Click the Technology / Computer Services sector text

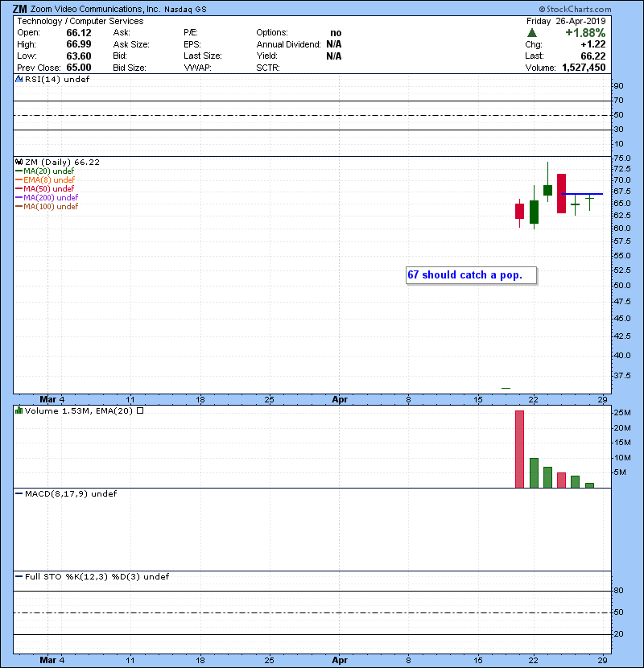(x=80, y=21)
